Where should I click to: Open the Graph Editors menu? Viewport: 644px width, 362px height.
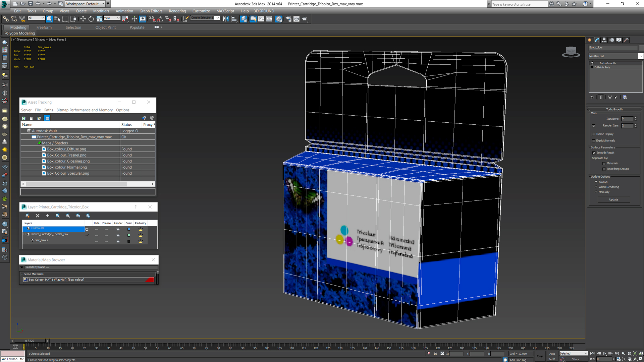tap(151, 11)
